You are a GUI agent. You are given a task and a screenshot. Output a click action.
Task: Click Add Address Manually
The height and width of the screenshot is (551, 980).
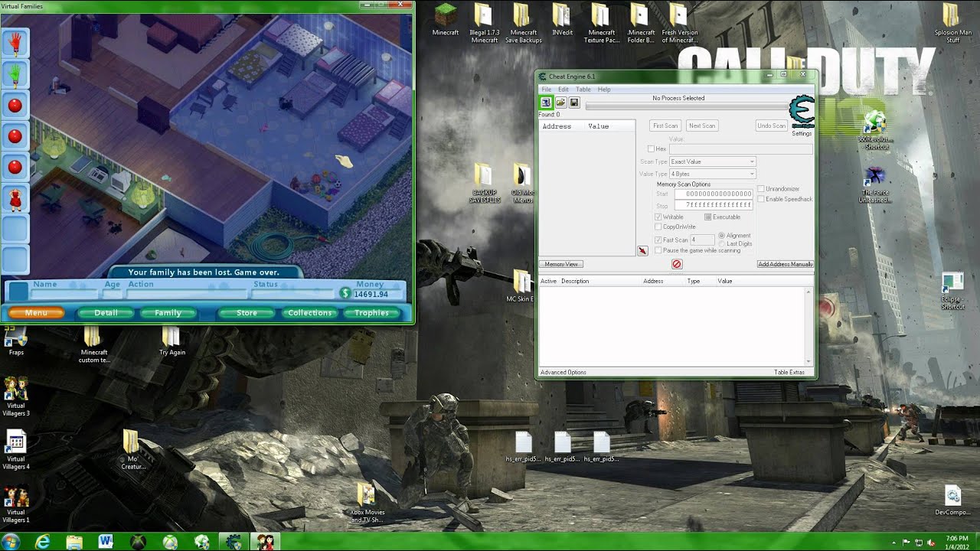coord(785,264)
